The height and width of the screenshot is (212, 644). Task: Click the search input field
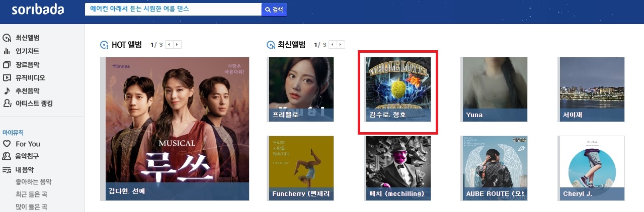pyautogui.click(x=173, y=10)
